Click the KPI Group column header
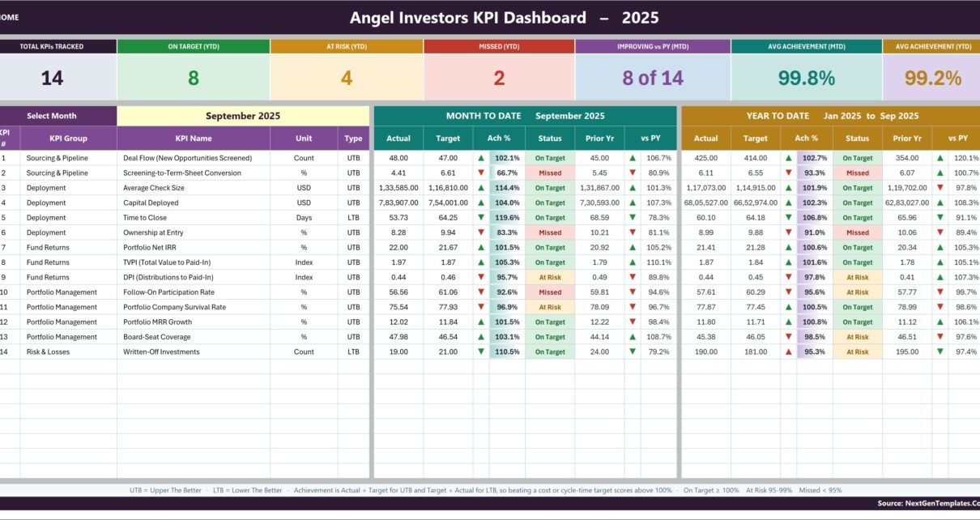Screen dimensions: 980x520 tap(68, 139)
